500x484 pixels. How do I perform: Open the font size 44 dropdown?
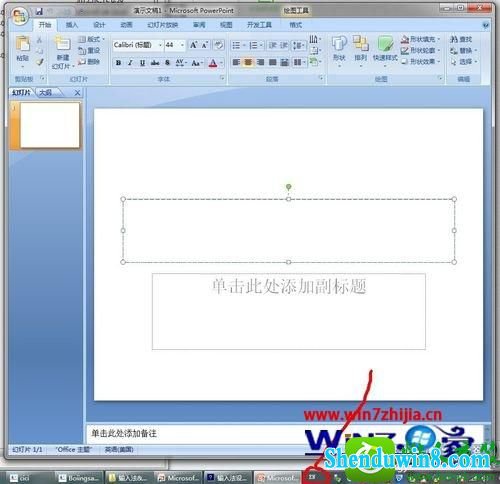point(183,45)
